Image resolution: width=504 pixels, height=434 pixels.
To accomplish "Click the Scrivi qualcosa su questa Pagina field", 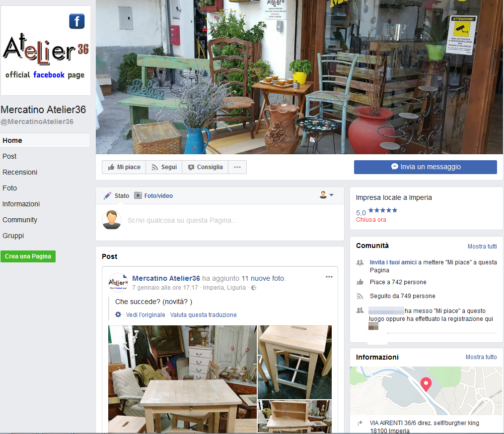I will pyautogui.click(x=182, y=221).
